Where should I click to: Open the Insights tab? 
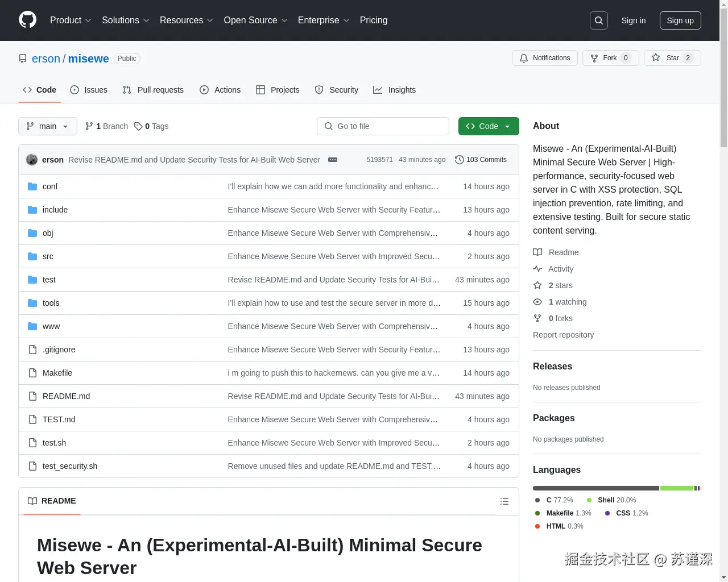point(395,90)
